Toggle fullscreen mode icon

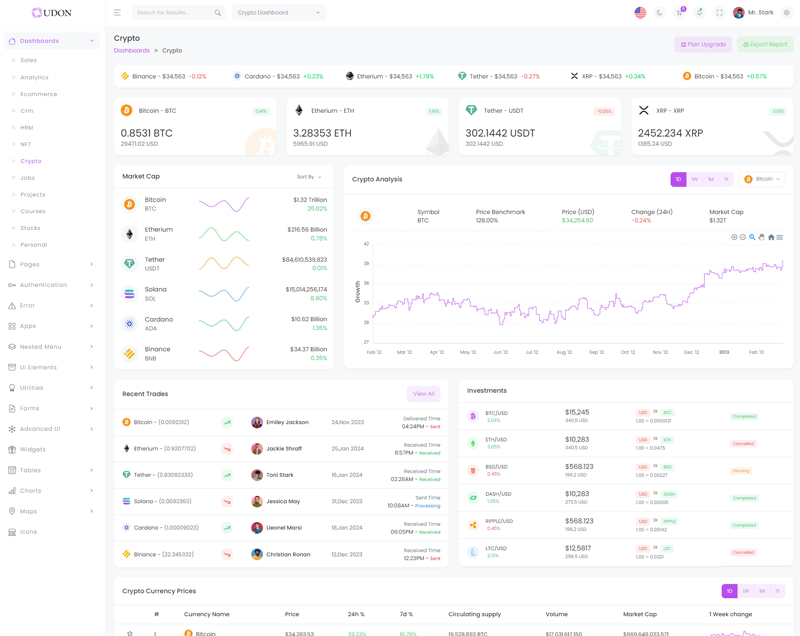pos(719,13)
